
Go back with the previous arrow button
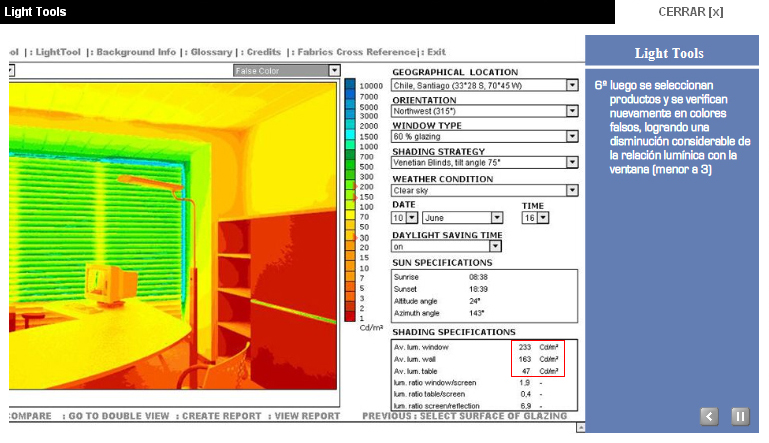[x=709, y=417]
